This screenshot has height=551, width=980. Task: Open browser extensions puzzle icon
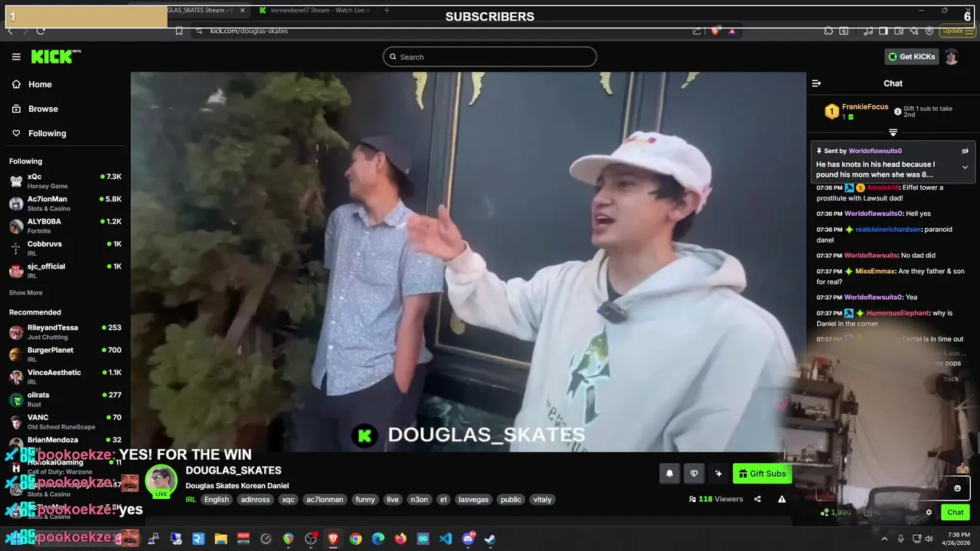pos(828,31)
